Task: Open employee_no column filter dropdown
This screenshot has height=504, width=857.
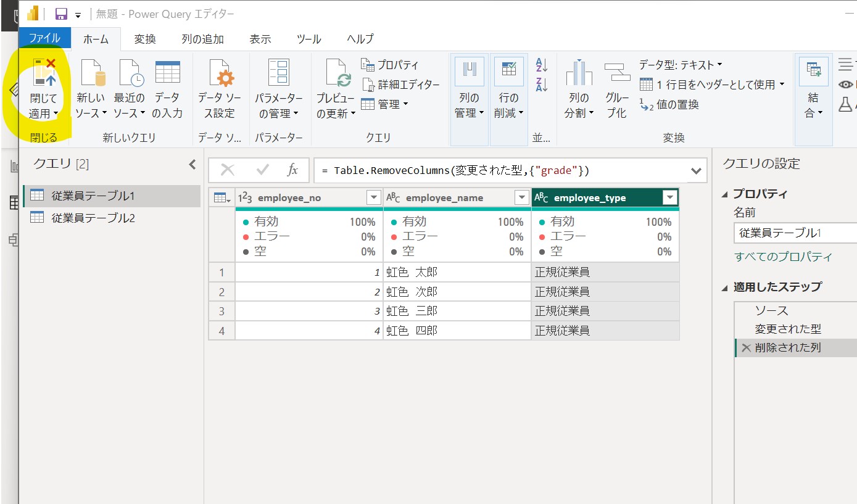Action: (373, 198)
